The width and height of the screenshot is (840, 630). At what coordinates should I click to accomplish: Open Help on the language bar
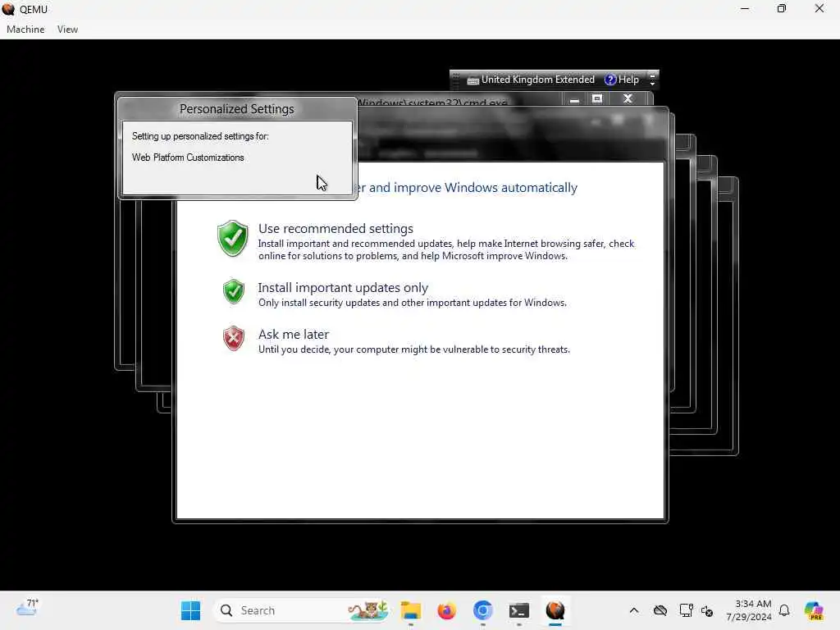[628, 80]
